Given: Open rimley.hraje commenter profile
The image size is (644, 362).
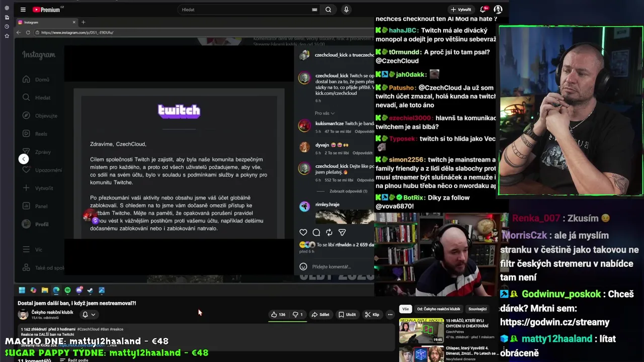Looking at the screenshot, I should (328, 205).
